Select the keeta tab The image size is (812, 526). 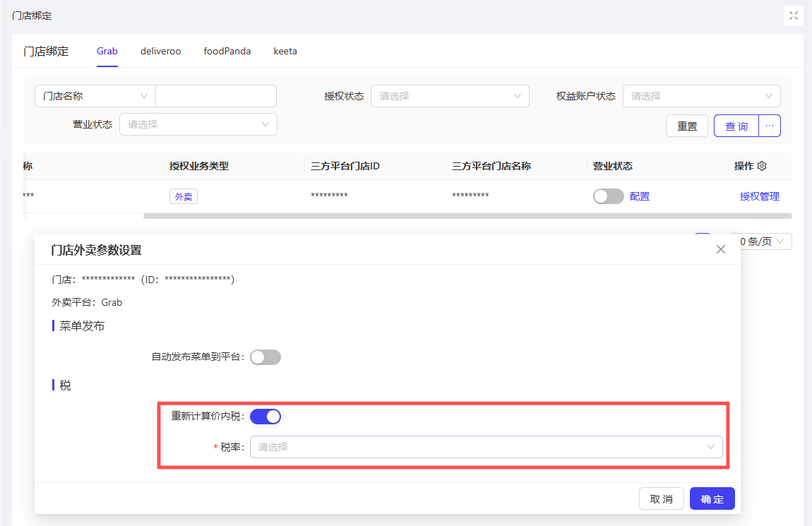285,52
